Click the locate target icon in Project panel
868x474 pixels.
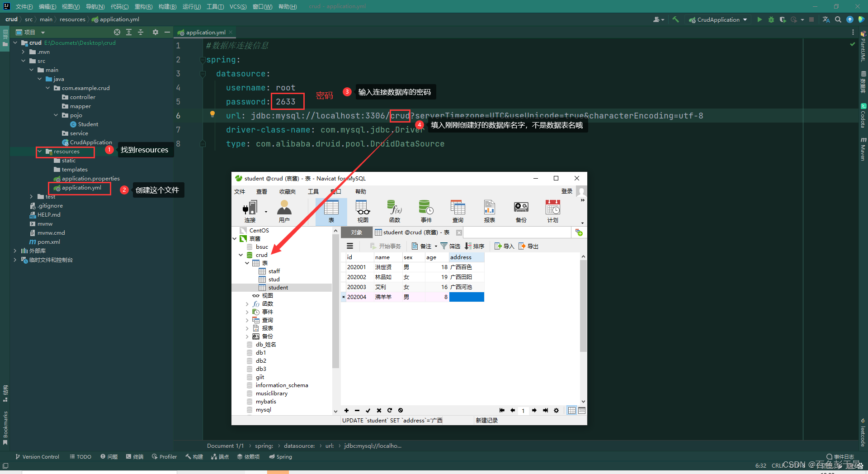[x=117, y=32]
